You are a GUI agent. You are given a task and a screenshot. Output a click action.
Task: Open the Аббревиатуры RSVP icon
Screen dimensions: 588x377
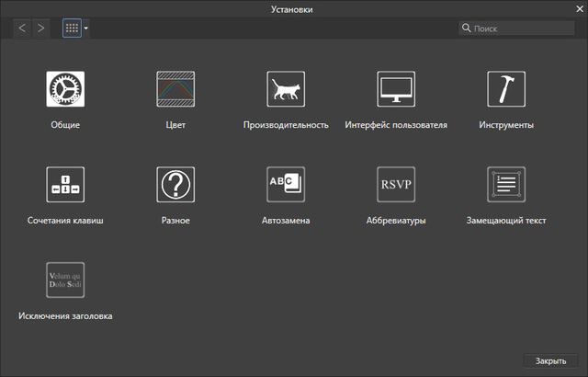pos(396,185)
